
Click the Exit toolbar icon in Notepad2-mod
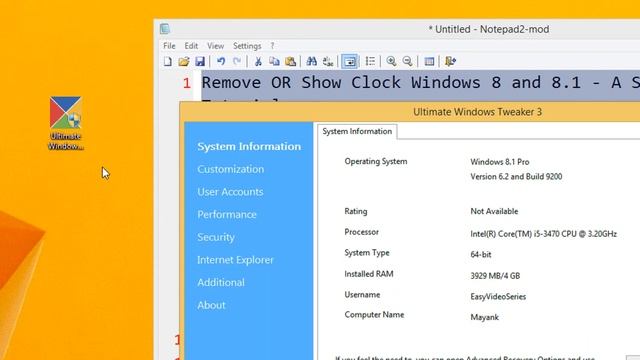point(450,62)
